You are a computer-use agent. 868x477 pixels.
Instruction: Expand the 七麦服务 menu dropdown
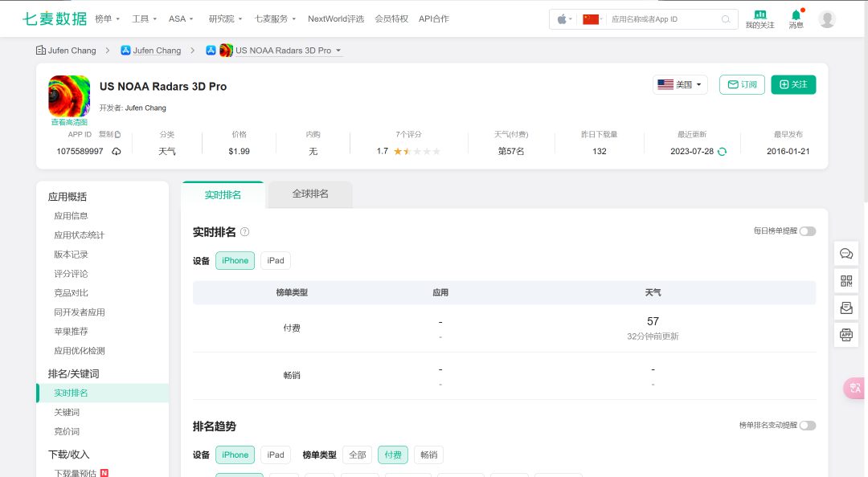[275, 18]
